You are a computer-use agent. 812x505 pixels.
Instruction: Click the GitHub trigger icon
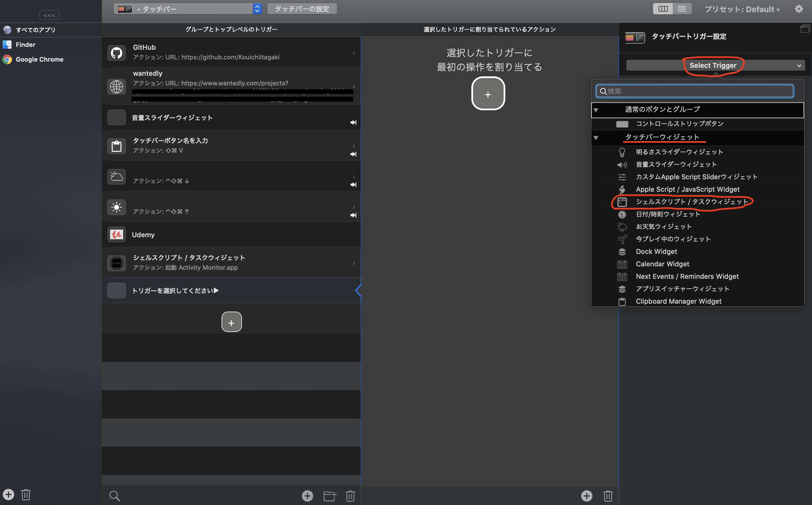[116, 52]
